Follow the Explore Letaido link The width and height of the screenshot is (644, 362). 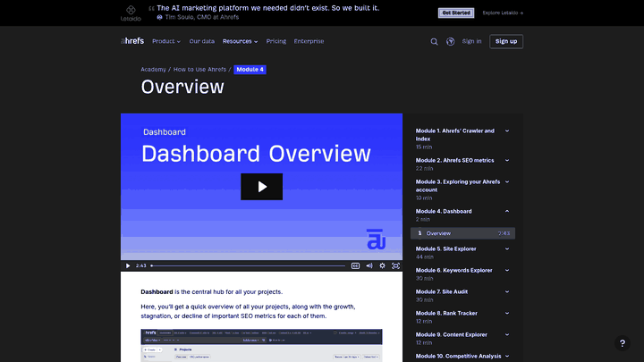[x=503, y=13]
